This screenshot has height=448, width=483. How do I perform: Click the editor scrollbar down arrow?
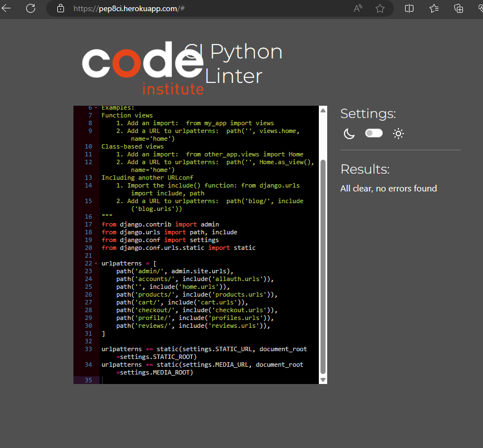click(x=323, y=380)
